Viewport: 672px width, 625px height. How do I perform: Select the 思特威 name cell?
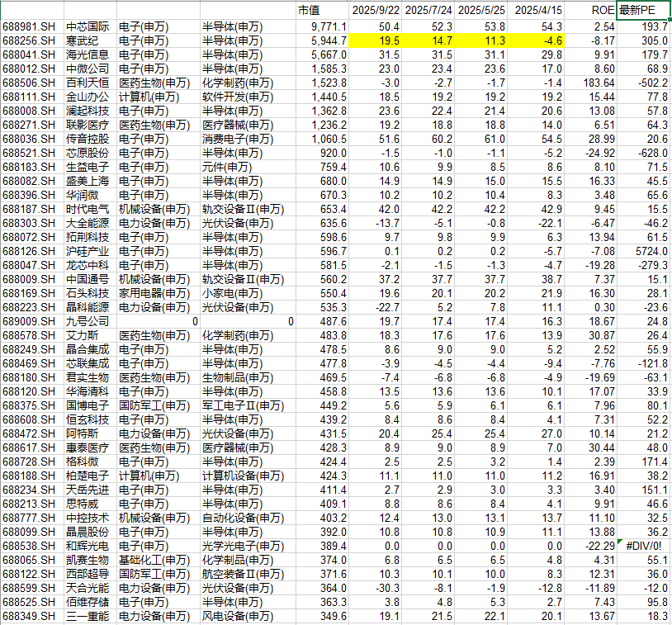90,504
